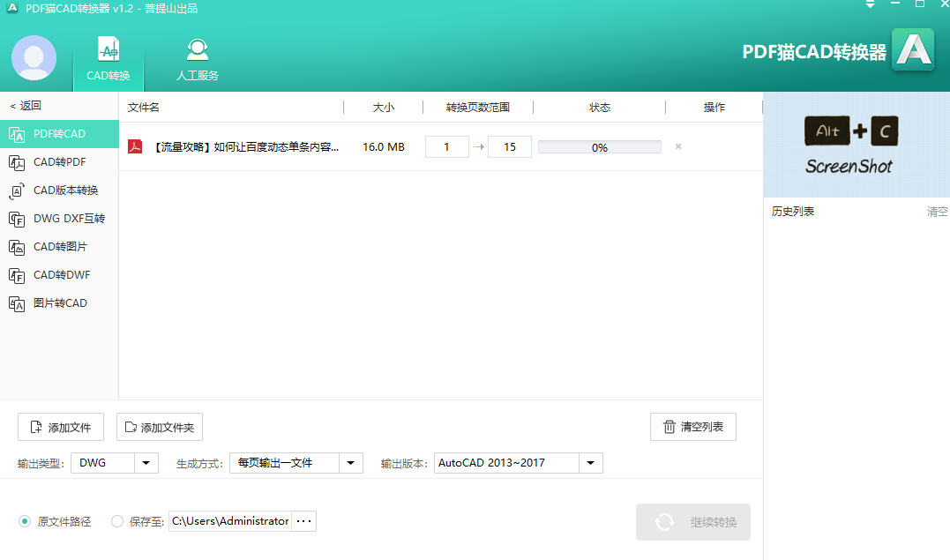Screen dimensions: 950x560
Task: Click the end page number field
Action: [x=509, y=147]
